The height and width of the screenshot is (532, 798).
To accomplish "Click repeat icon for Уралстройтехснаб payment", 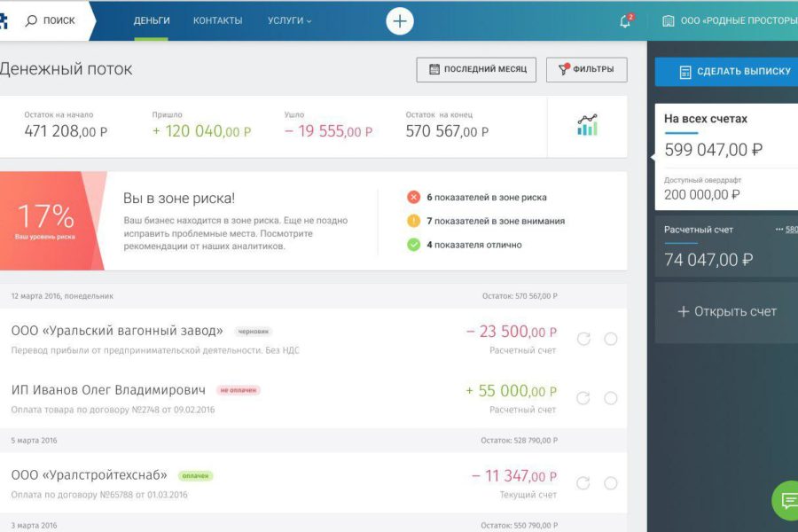I will point(583,483).
